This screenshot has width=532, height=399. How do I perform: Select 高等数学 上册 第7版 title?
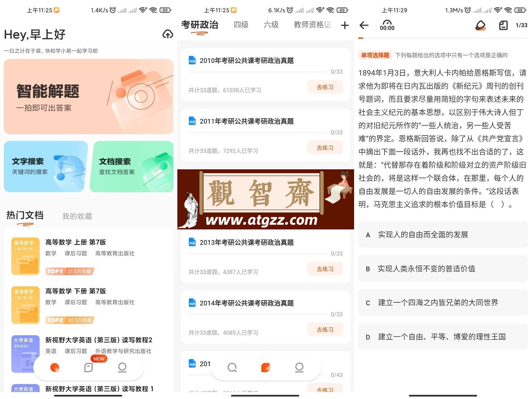[76, 242]
